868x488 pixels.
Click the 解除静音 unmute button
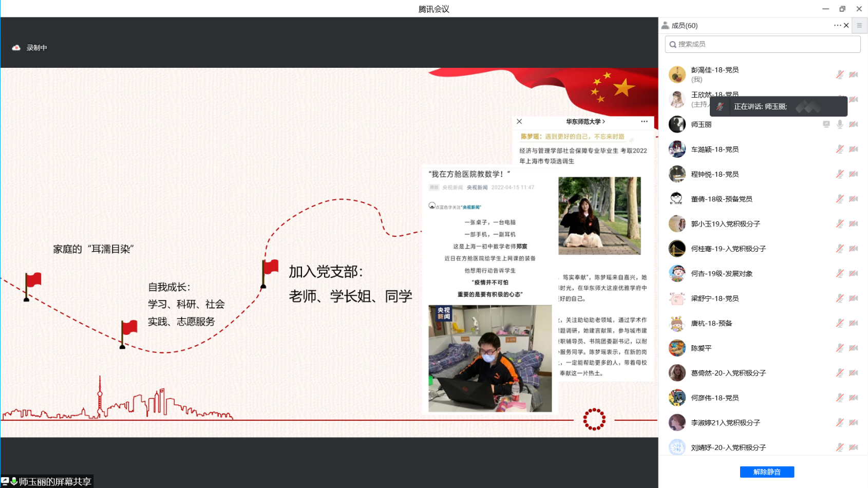767,472
